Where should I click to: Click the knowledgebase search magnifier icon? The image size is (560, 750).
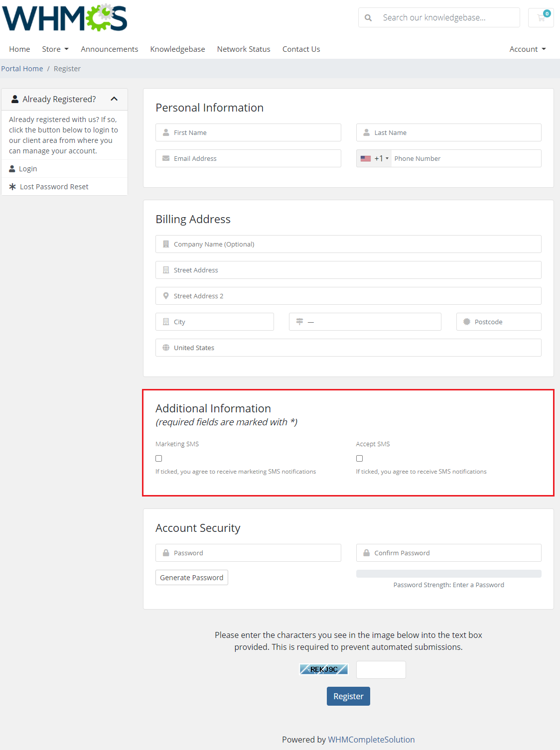(368, 18)
